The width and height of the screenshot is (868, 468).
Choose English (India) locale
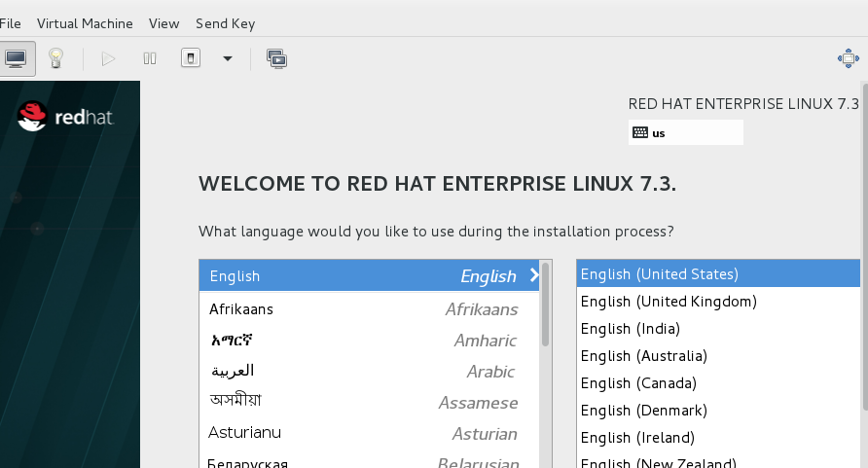pyautogui.click(x=718, y=328)
